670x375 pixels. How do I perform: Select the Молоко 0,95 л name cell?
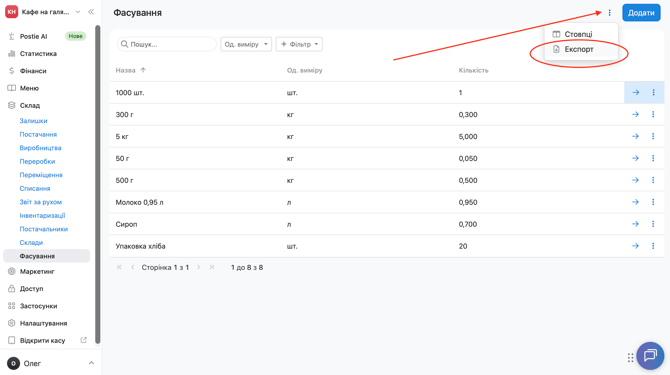[x=139, y=202]
